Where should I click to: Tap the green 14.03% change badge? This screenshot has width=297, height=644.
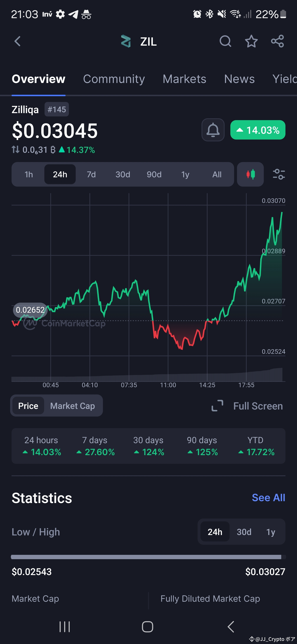(x=258, y=130)
